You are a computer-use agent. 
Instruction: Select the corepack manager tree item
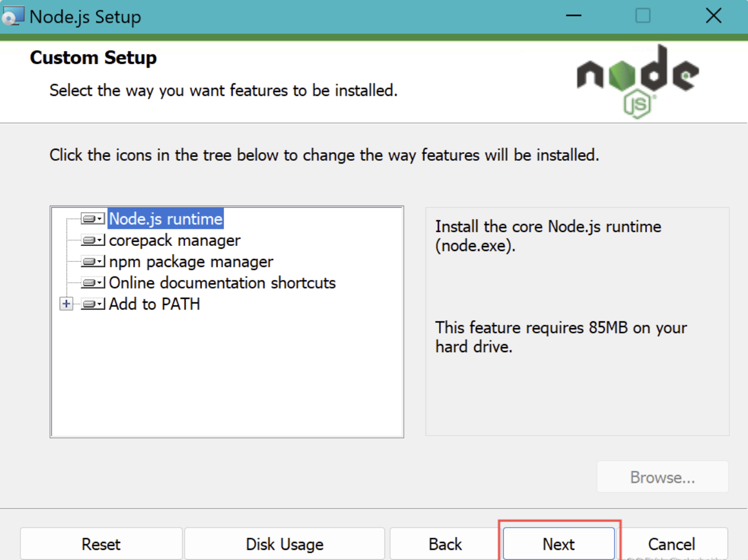coord(174,240)
